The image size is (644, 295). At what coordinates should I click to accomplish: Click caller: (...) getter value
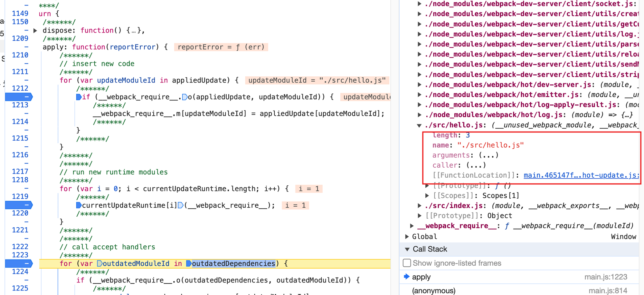(476, 165)
